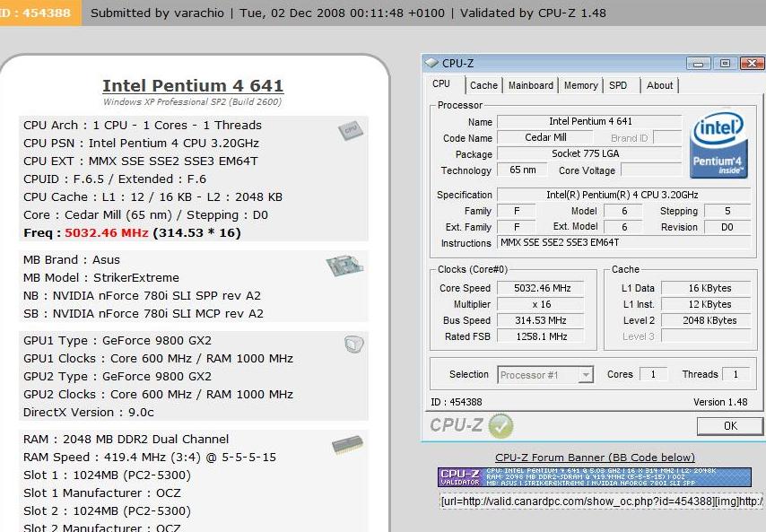Screen dimensions: 766x532
Task: Click the Threads count field
Action: click(736, 375)
